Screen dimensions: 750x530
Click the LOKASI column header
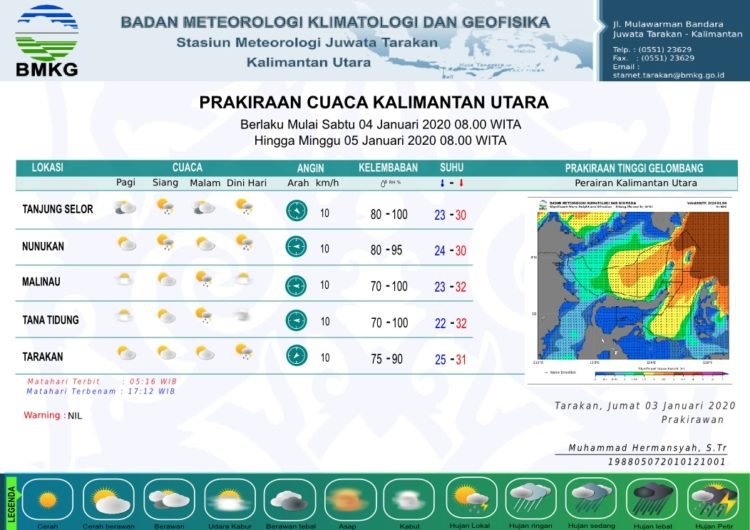47,167
